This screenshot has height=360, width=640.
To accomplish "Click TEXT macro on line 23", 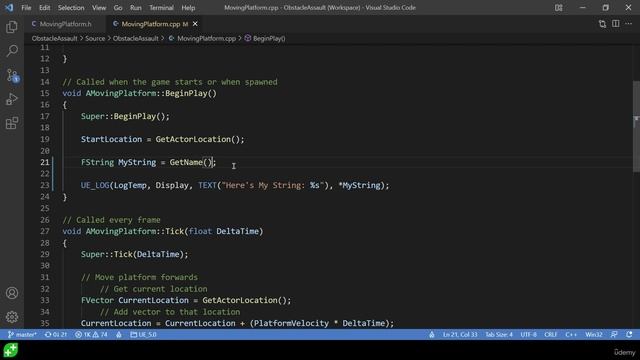I will 207,185.
